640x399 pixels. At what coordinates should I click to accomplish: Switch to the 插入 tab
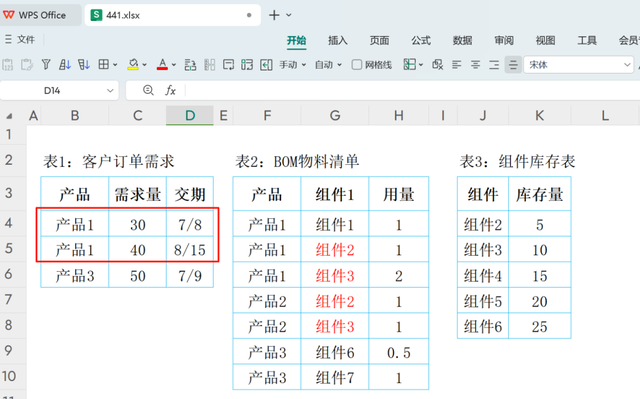[x=338, y=40]
